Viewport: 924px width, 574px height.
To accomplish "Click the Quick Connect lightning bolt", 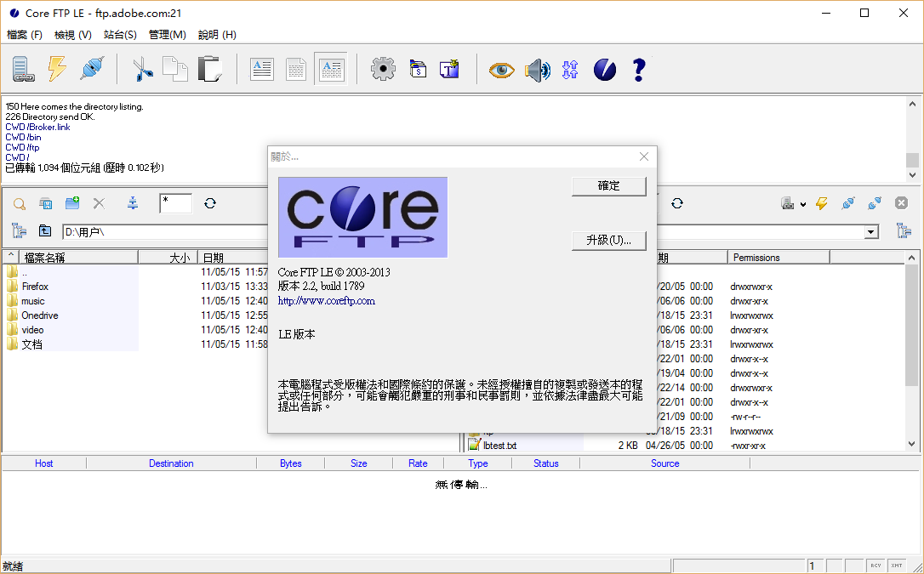I will coord(57,69).
